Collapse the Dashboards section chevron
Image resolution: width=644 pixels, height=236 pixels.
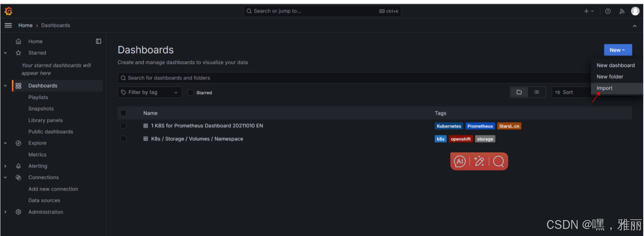click(x=6, y=86)
